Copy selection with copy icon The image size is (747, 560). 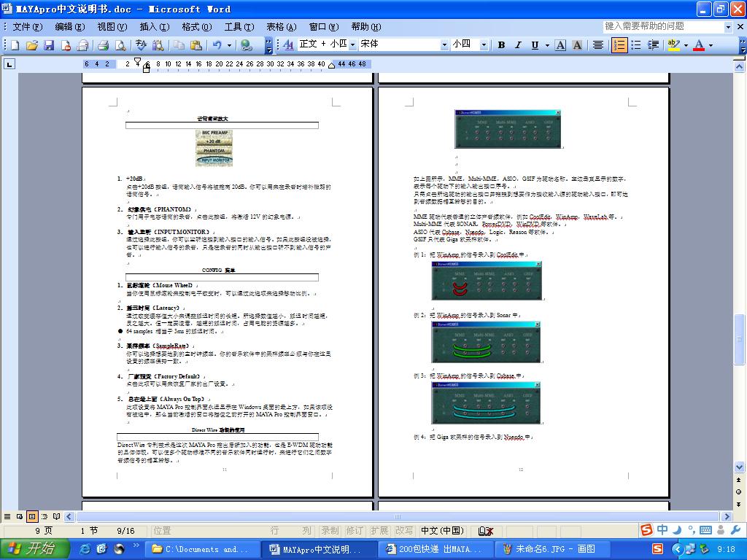179,45
